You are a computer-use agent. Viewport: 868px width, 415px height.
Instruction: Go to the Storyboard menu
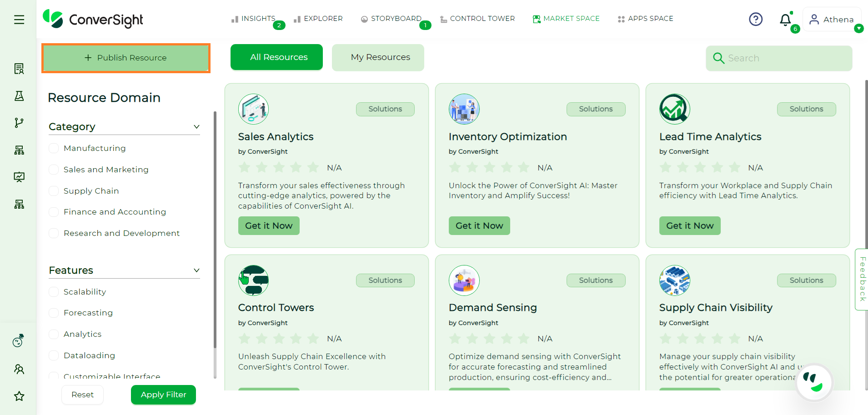(391, 19)
